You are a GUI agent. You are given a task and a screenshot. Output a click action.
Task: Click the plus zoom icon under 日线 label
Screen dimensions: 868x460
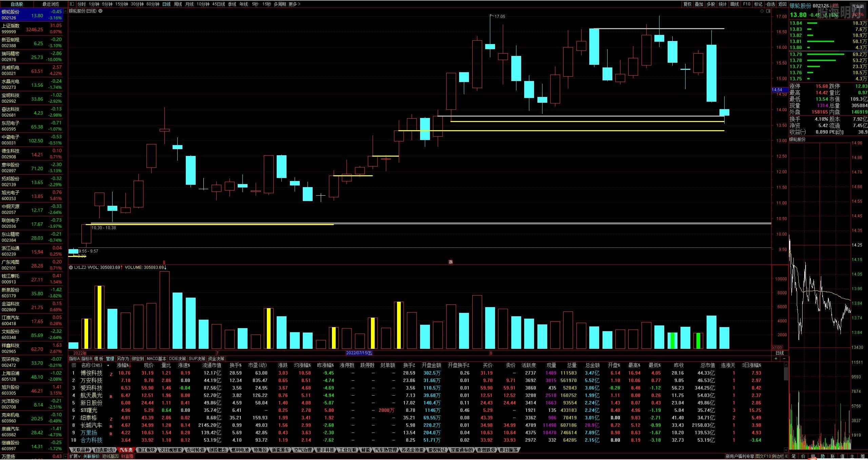776,359
